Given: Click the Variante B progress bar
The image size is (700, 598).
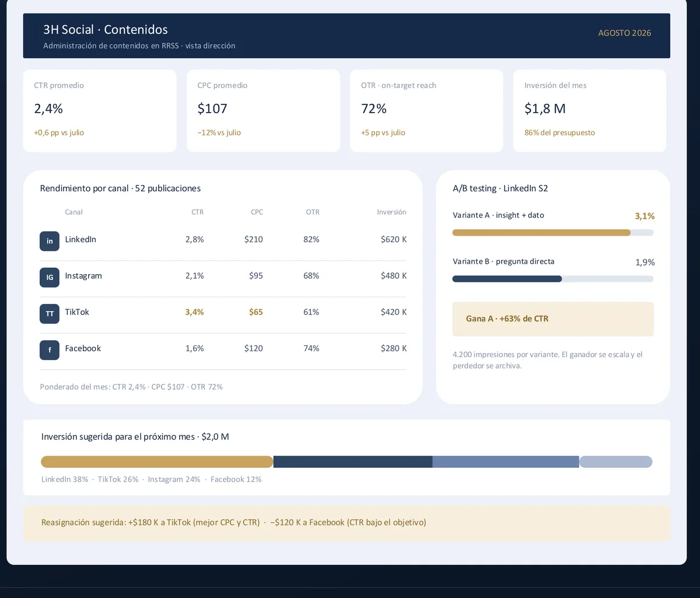Looking at the screenshot, I should [553, 279].
